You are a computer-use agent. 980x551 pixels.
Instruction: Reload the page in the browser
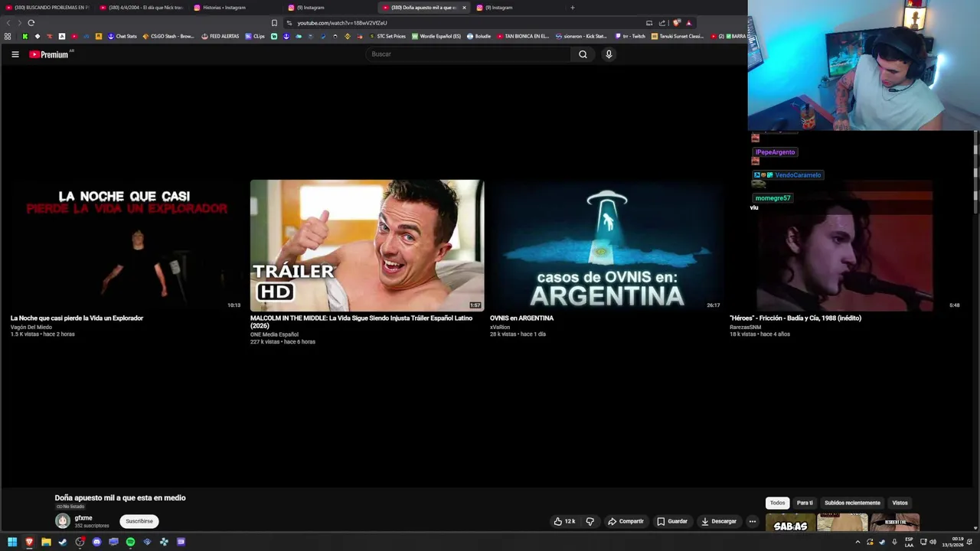(31, 23)
